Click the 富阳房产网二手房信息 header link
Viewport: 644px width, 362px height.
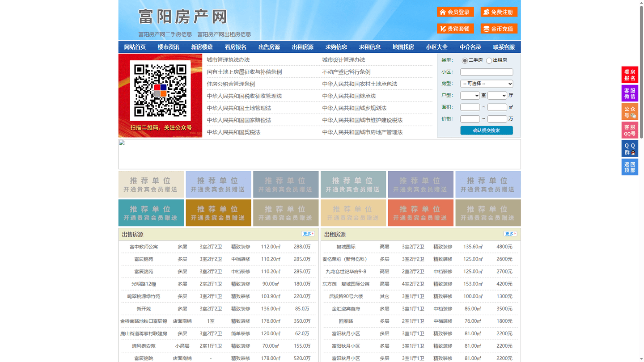(165, 34)
